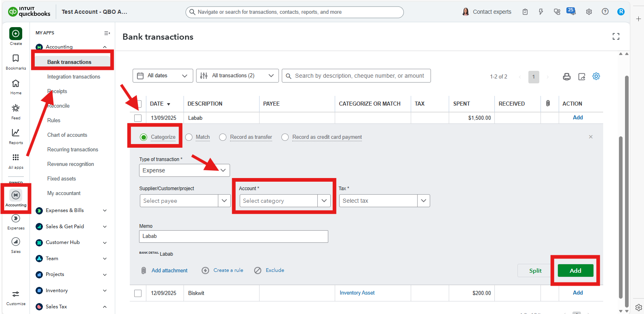Expand the Expenses & Bills section
Screen dimensions: 644x314
click(105, 210)
